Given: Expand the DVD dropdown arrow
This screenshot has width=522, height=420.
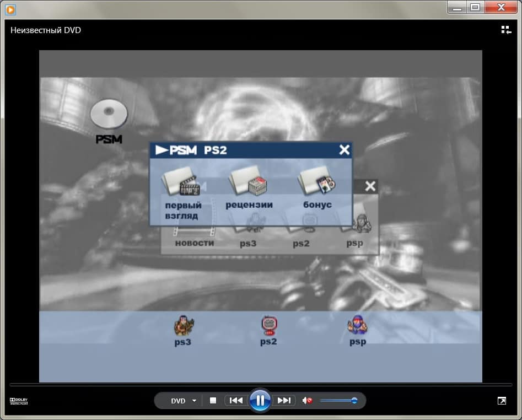Looking at the screenshot, I should coord(195,401).
